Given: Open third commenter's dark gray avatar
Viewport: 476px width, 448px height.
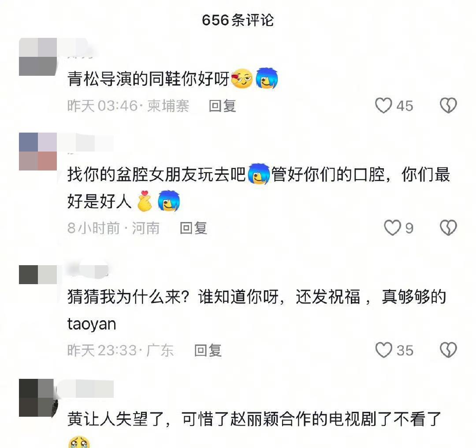Looking at the screenshot, I should click(38, 274).
